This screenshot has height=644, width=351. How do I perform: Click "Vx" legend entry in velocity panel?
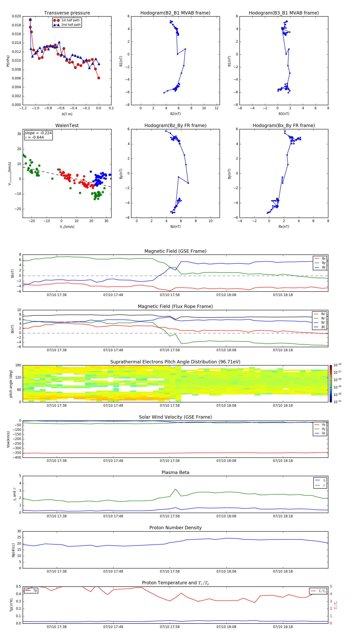pyautogui.click(x=320, y=425)
